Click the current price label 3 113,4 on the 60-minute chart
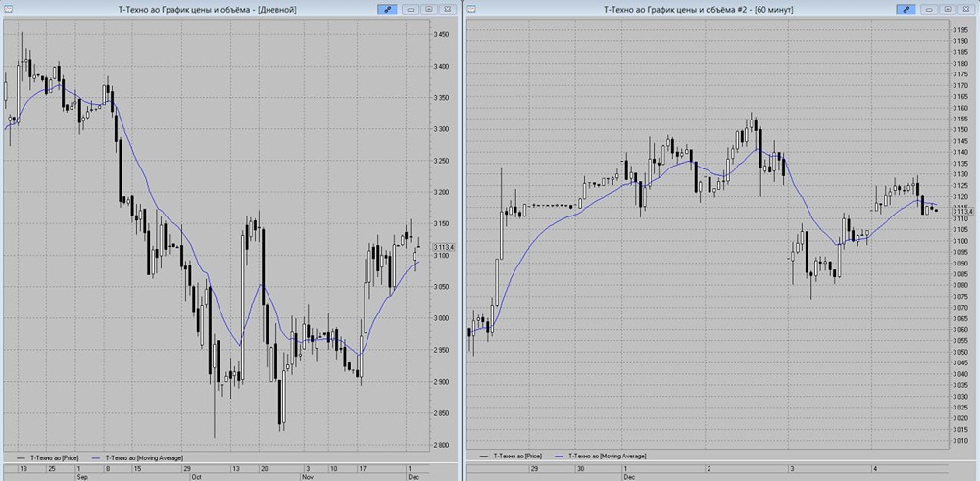Screen dimensions: 980x481 tap(961, 212)
